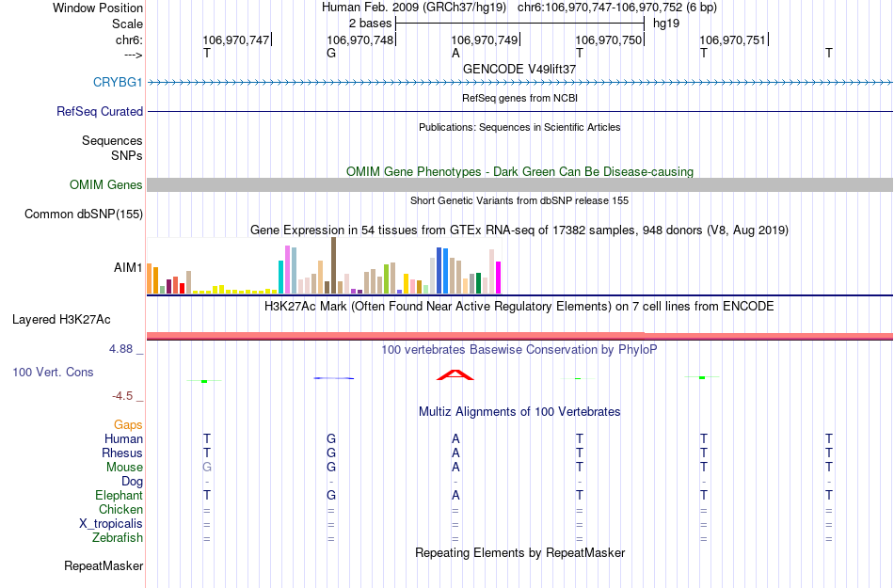Click the SNPs track label
Screen dimensions: 894x588
127,155
